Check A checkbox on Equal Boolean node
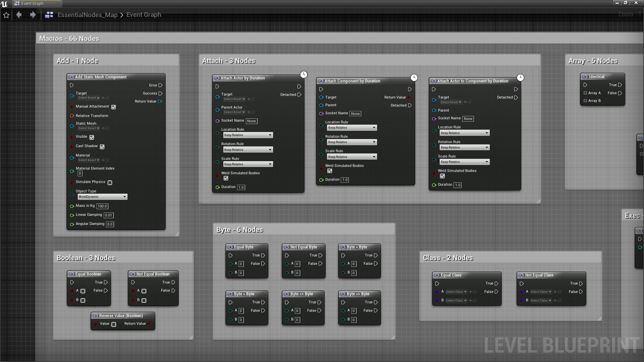 83,291
